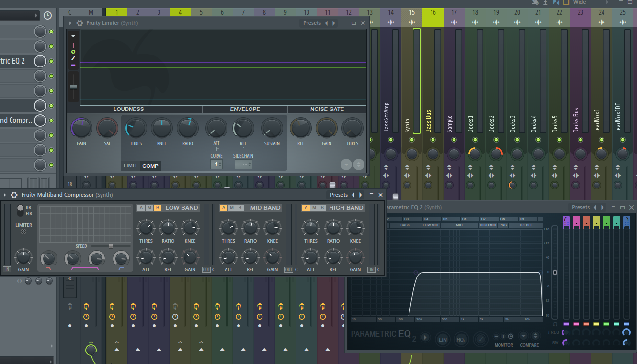Expand the Multiband Compressor window menu arrow
The height and width of the screenshot is (364, 637).
(5, 195)
